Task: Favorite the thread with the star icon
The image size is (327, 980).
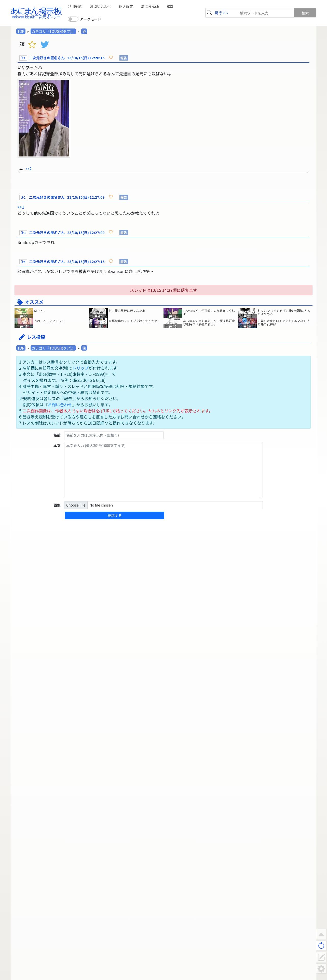Action: 32,45
